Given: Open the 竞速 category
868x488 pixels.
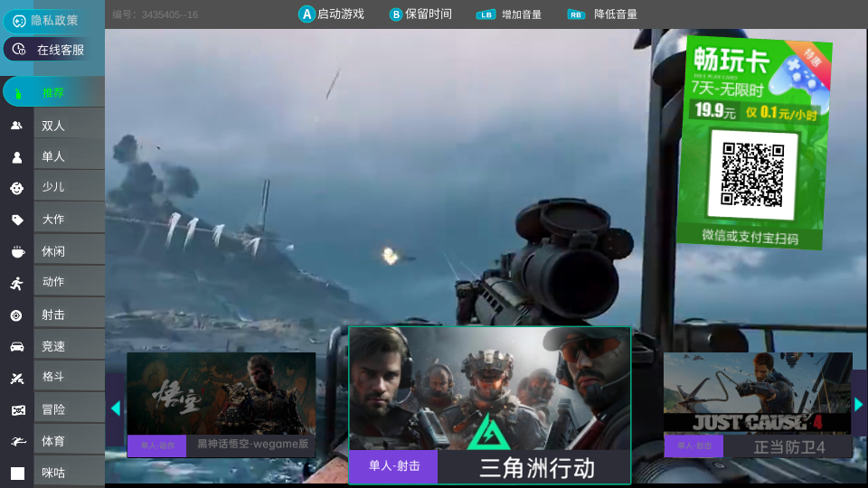Looking at the screenshot, I should [x=70, y=346].
